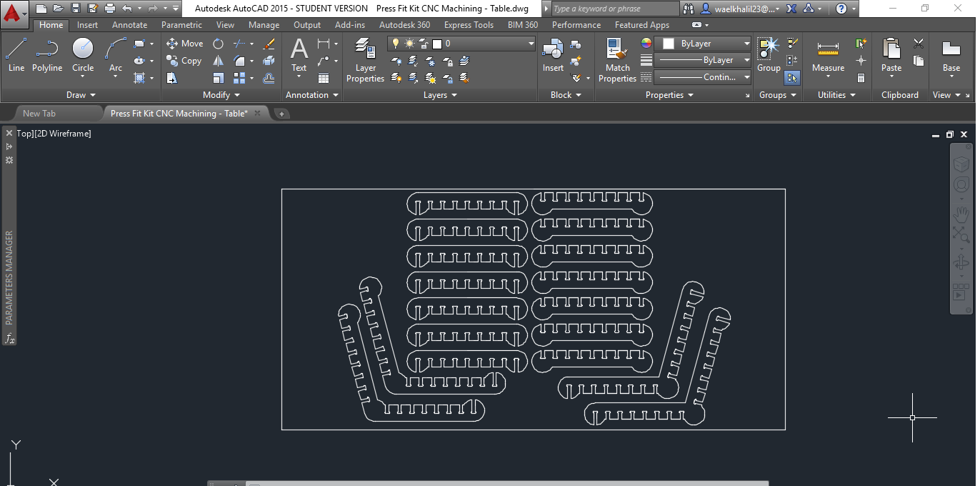Toggle ribbon minimize state button
The height and width of the screenshot is (486, 980).
pos(696,25)
